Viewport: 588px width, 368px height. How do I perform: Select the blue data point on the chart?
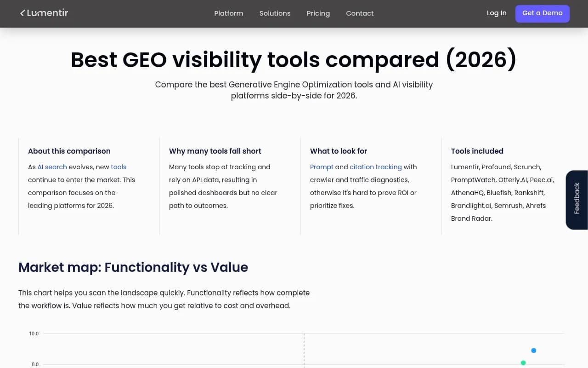coord(533,350)
